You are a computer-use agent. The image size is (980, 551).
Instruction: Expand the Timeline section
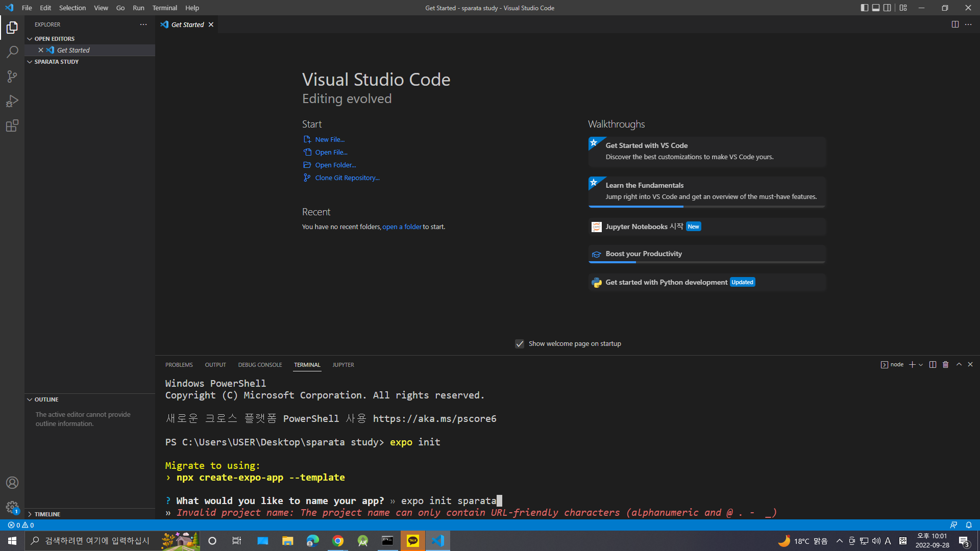point(90,514)
